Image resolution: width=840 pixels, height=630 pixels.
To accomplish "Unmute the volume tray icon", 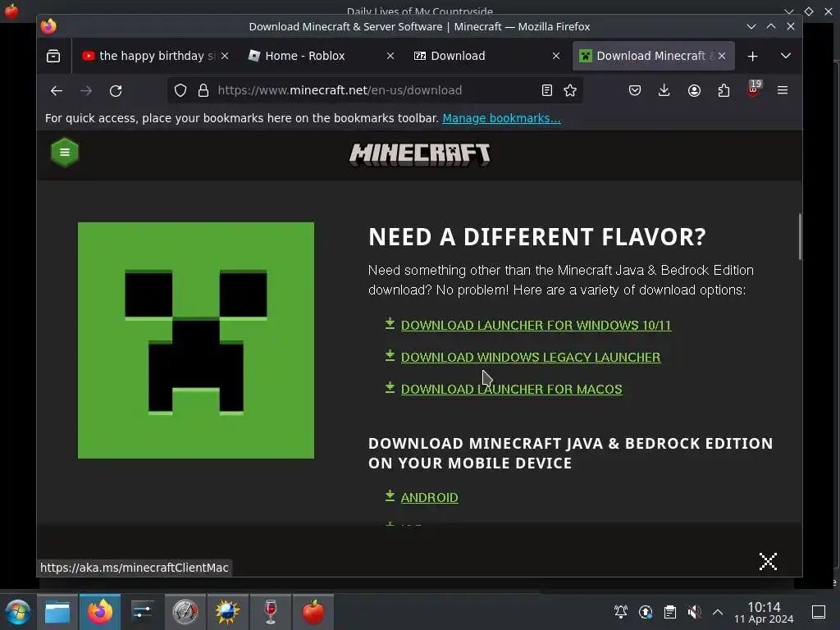I will [x=694, y=612].
